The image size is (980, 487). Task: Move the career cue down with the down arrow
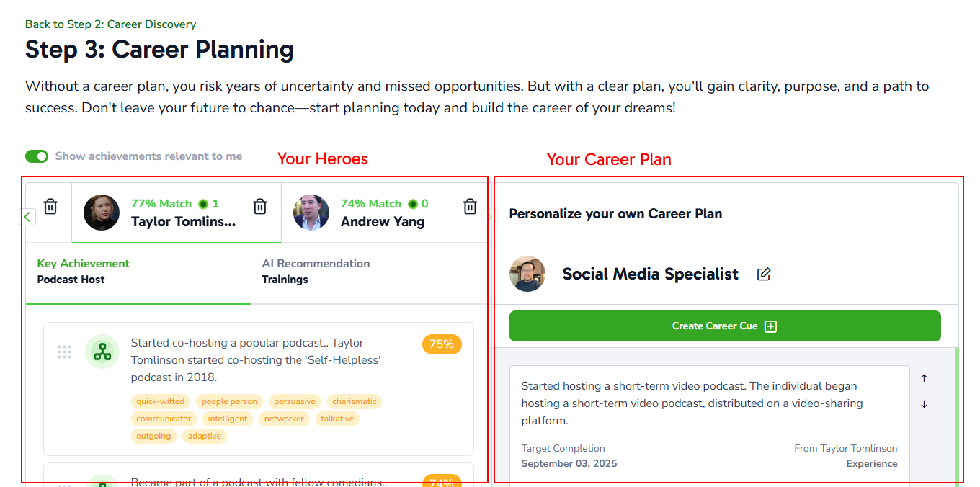pos(924,404)
